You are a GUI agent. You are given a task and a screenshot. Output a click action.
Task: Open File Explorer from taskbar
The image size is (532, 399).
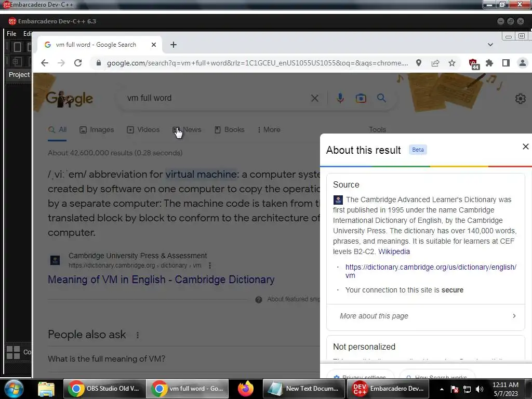pos(46,389)
